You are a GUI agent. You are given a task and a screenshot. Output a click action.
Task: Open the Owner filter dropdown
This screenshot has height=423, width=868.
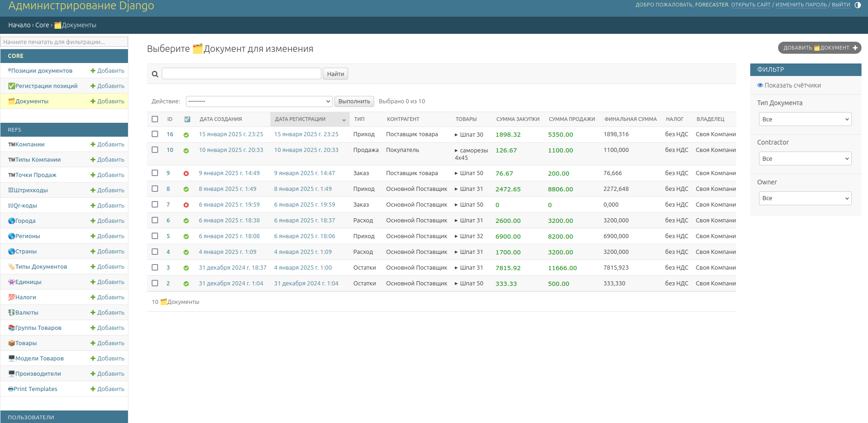click(x=805, y=198)
